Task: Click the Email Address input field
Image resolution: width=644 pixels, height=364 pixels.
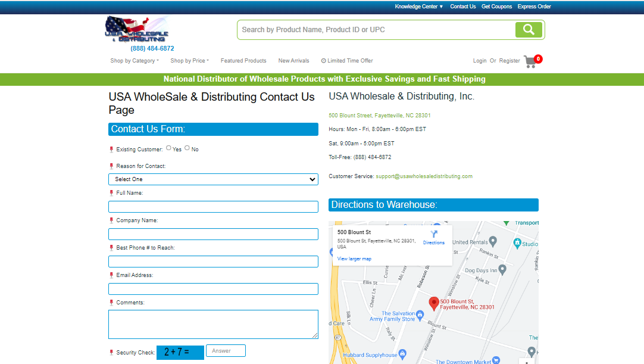Action: 213,289
